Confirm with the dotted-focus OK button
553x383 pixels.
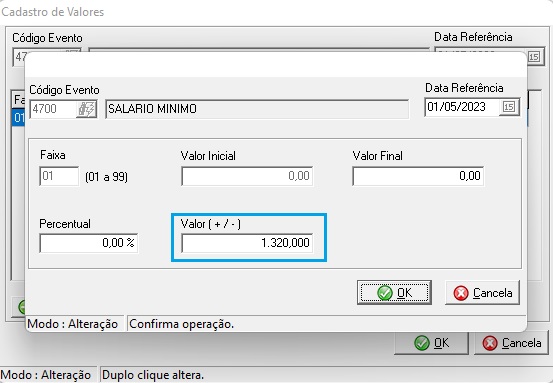point(394,292)
